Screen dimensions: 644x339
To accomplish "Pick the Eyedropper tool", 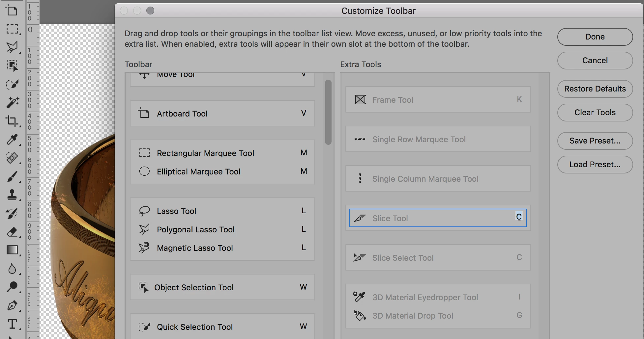I will click(x=12, y=140).
